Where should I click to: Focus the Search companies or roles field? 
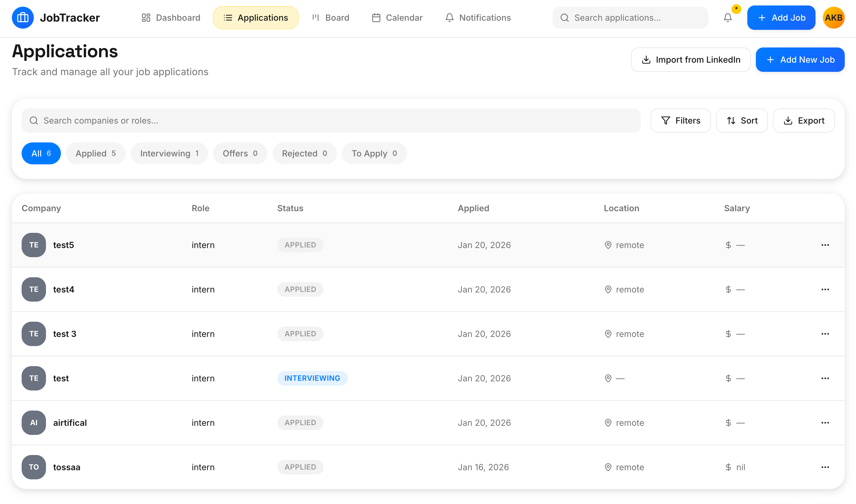pos(331,121)
